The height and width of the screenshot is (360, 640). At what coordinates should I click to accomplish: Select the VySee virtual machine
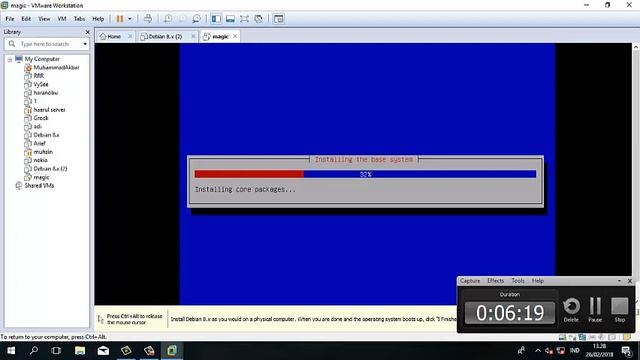[41, 84]
